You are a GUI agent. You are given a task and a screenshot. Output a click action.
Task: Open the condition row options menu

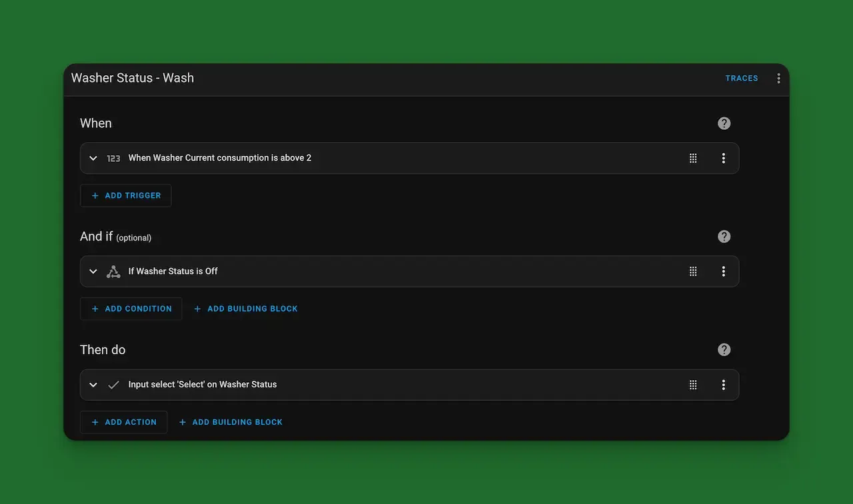tap(724, 271)
